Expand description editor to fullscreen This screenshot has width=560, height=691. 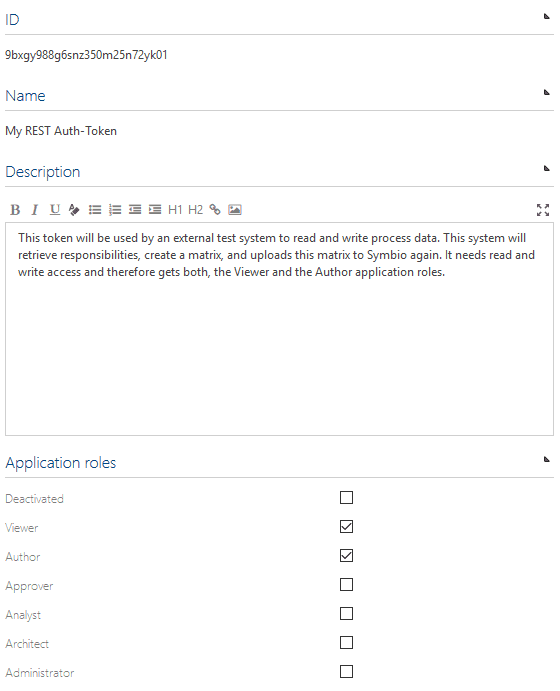click(x=543, y=210)
